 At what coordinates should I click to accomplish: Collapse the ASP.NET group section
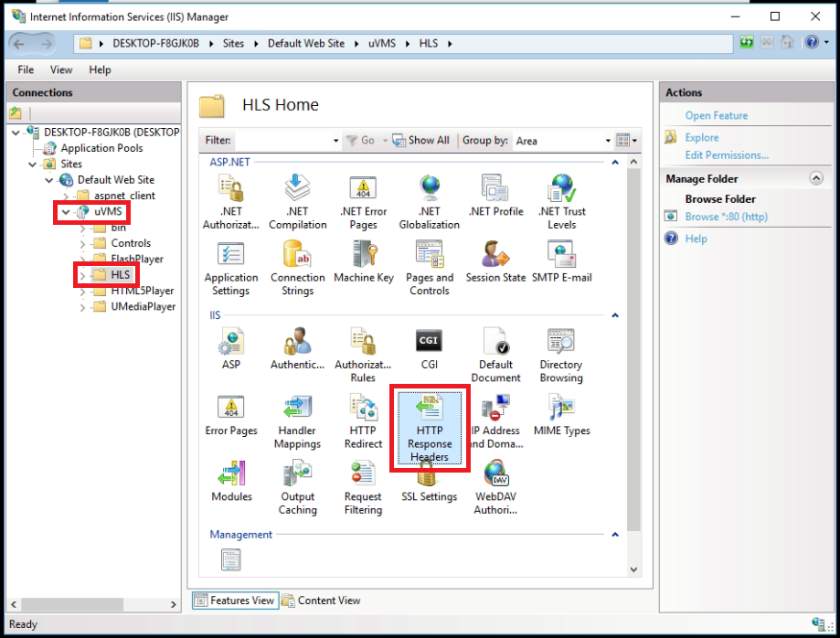[x=615, y=162]
